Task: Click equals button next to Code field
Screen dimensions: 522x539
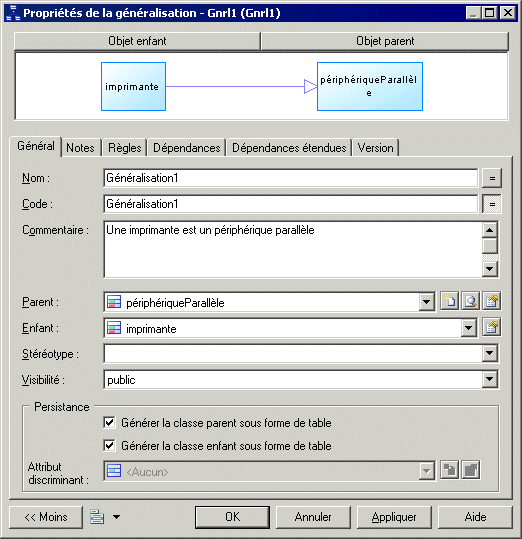Action: tap(492, 204)
